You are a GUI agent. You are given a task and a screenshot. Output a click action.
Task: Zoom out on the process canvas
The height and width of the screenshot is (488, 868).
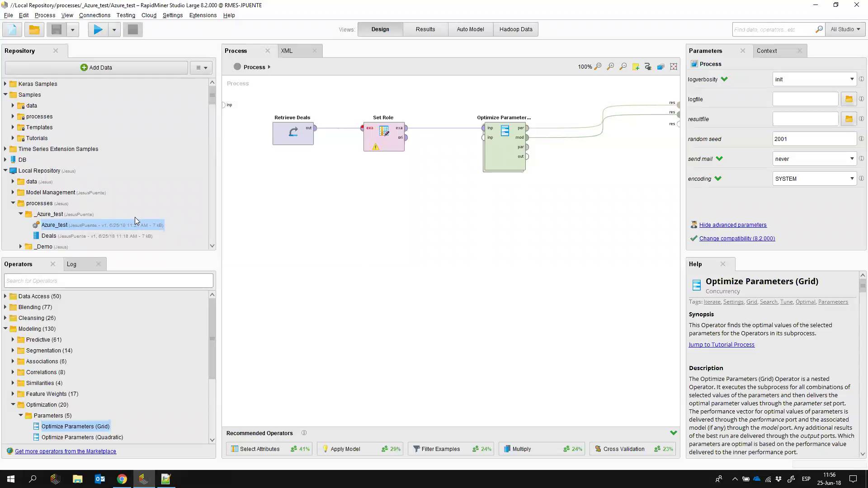point(623,67)
